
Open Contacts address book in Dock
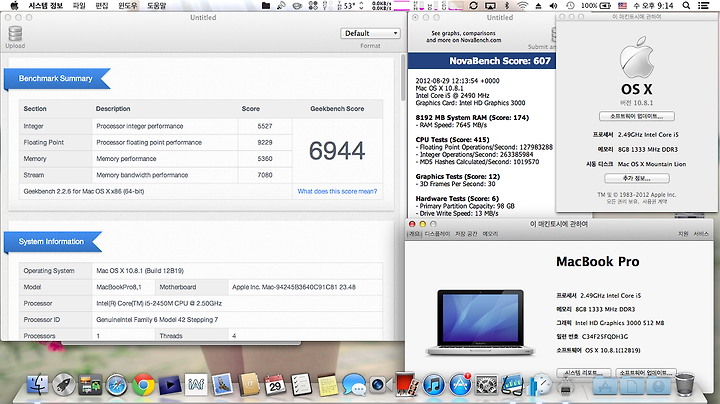pyautogui.click(x=249, y=385)
